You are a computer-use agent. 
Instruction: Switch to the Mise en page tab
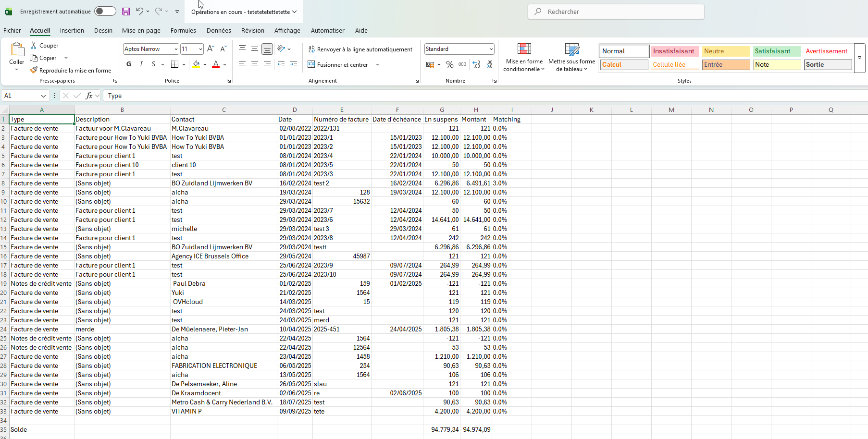click(141, 30)
